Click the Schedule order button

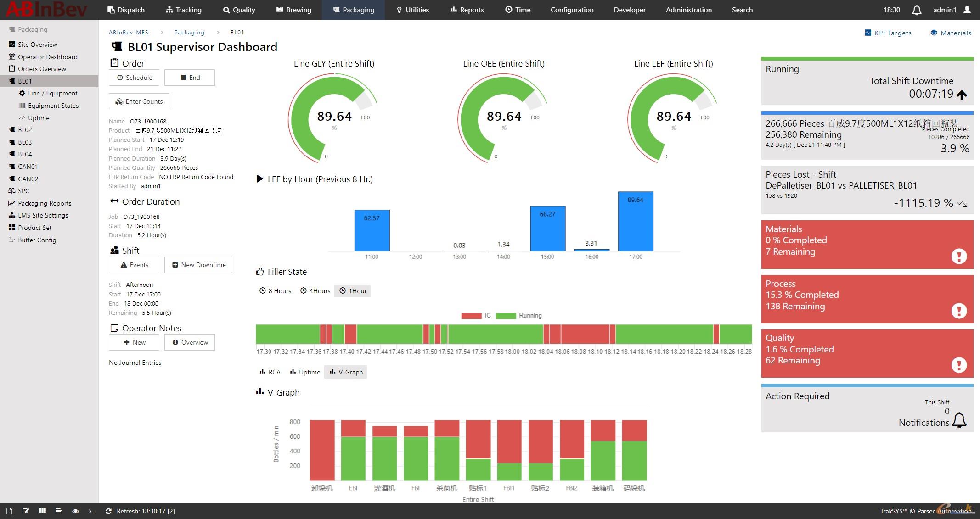(134, 78)
